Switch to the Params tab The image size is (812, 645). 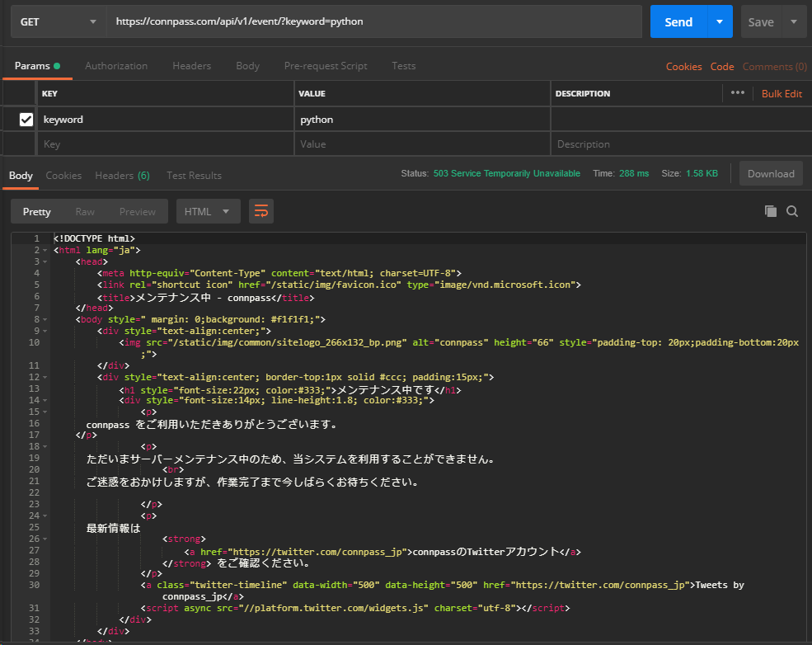37,66
